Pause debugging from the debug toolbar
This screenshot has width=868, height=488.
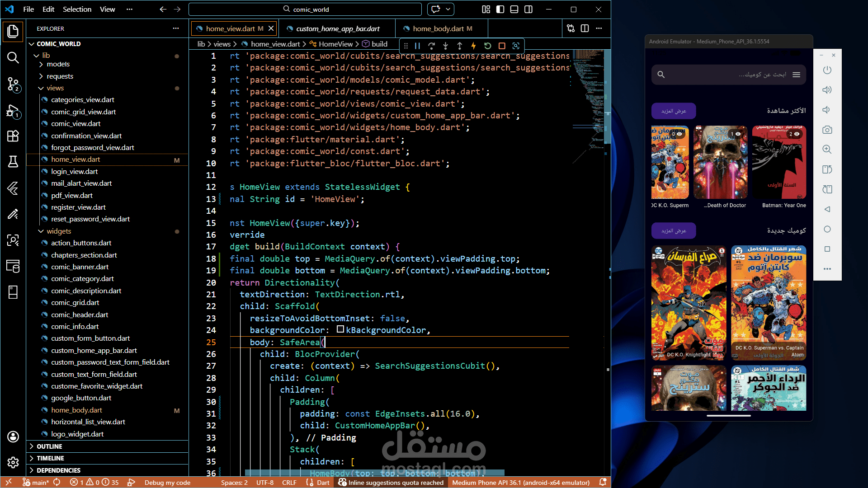(x=417, y=46)
